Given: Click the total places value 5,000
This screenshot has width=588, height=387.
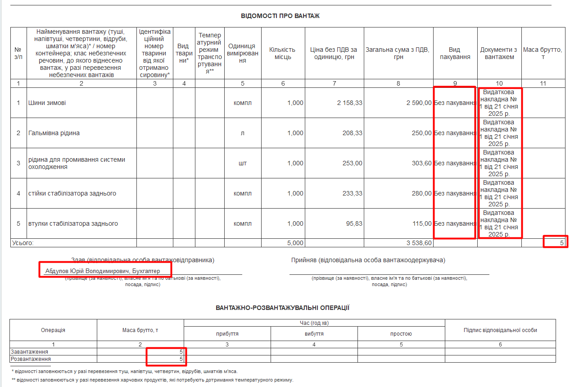Looking at the screenshot, I should pyautogui.click(x=295, y=243).
